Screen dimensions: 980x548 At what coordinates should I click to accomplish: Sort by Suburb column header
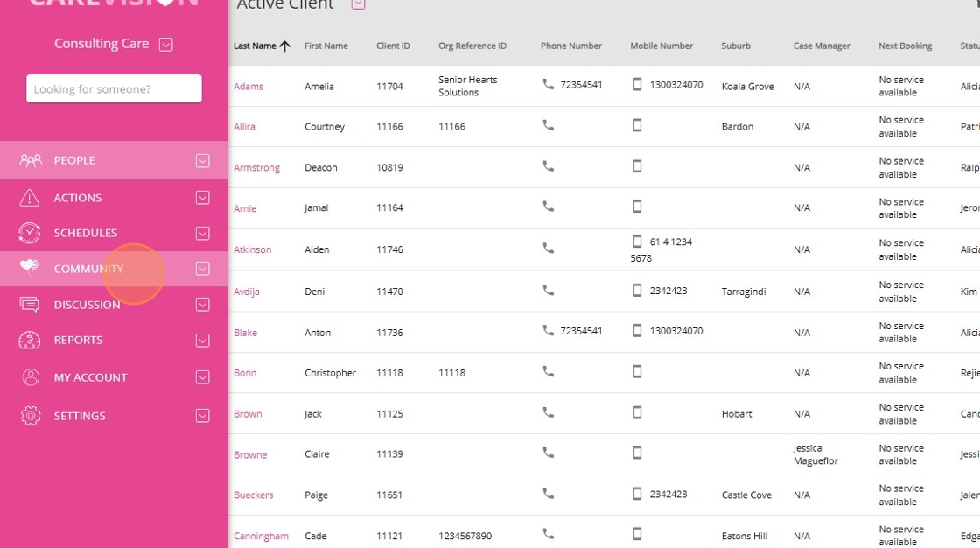coord(736,46)
